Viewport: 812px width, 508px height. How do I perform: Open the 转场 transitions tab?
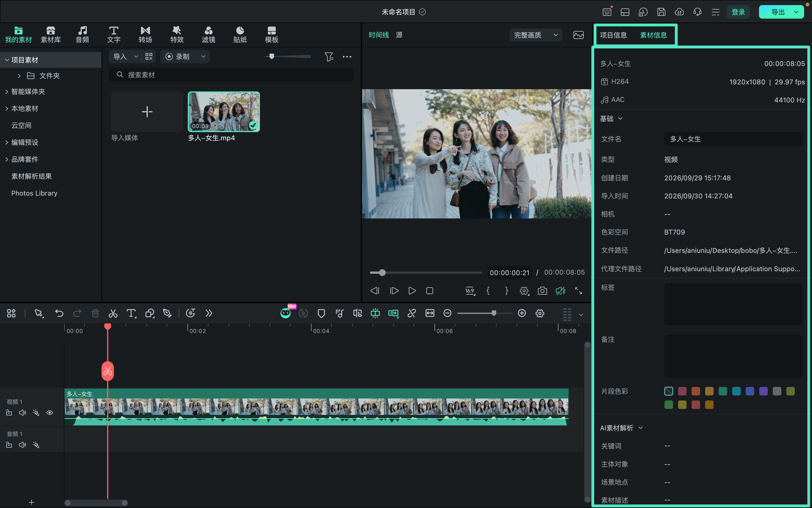[x=145, y=35]
